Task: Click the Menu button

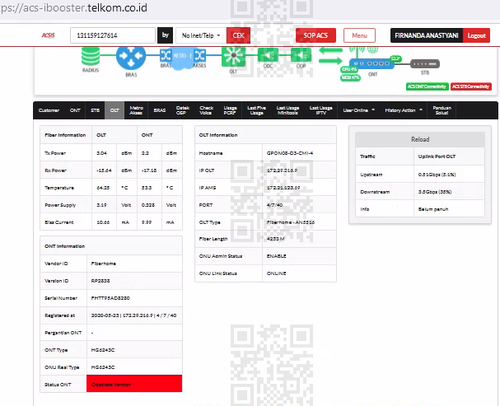Action: [x=359, y=35]
